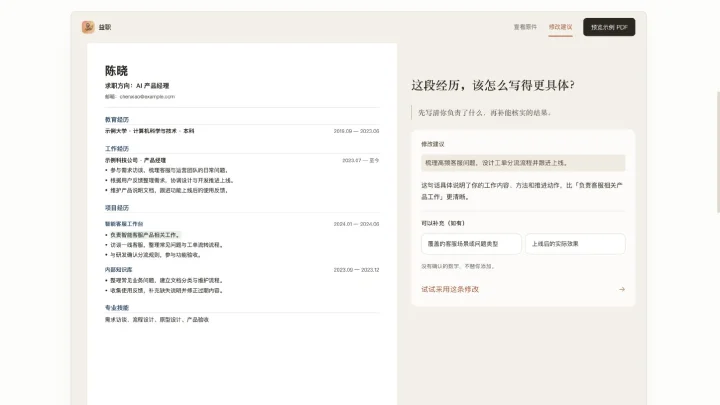Click the 求职方向：AI 产品经理 line
Viewport: 720px width, 405px height.
pyautogui.click(x=137, y=86)
